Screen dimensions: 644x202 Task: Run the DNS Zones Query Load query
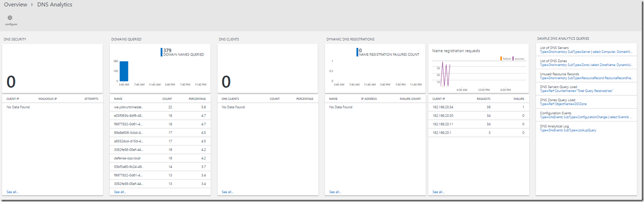[x=586, y=101]
